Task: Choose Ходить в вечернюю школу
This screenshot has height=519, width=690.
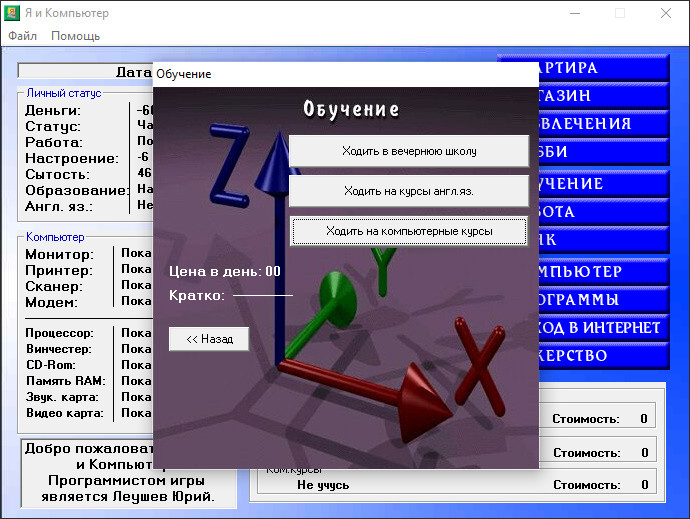Action: 408,151
